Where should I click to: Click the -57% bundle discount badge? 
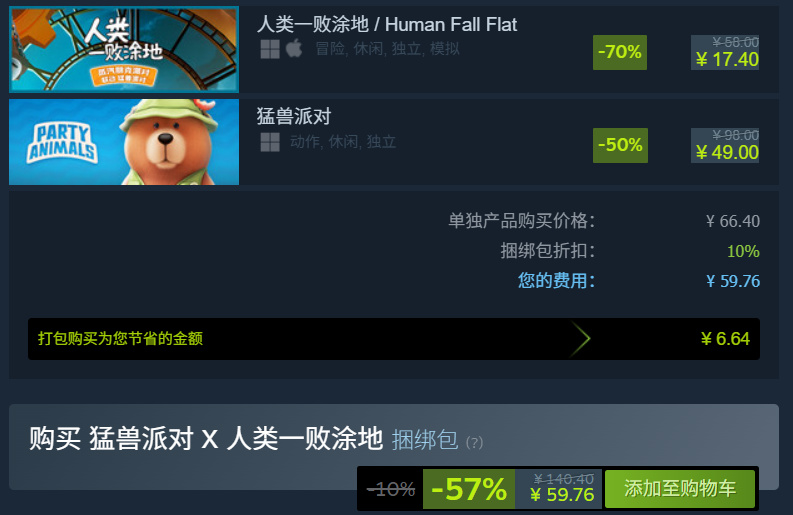tap(469, 489)
